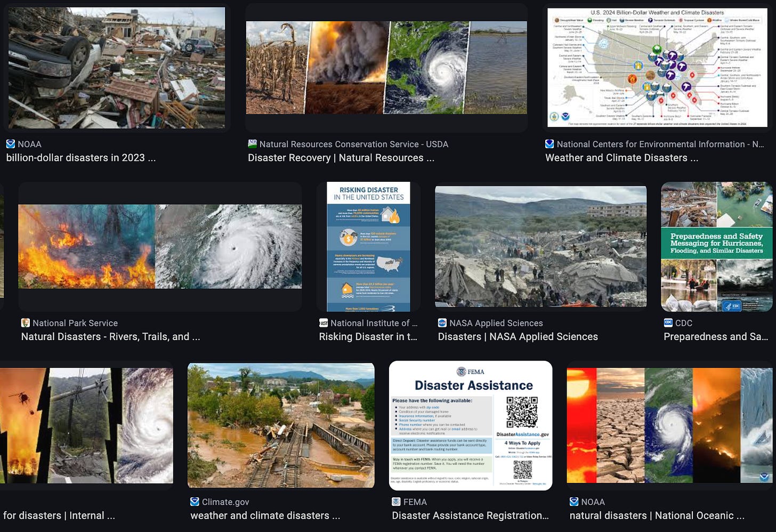The image size is (776, 532).
Task: Click the NIST favicon icon
Action: point(324,323)
